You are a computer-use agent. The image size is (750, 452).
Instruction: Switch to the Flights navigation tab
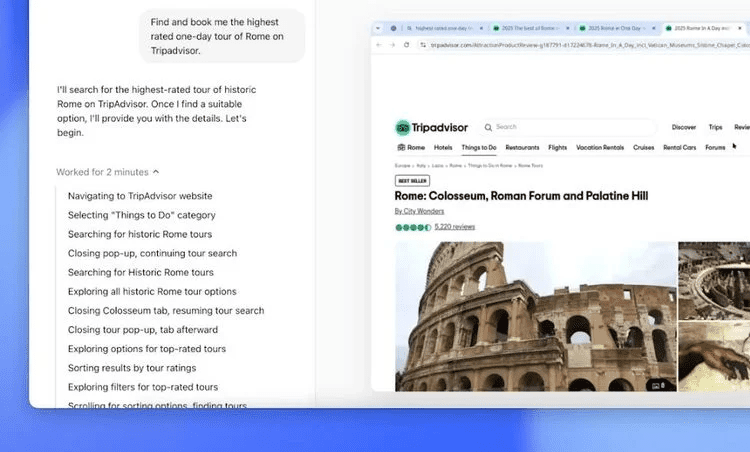pyautogui.click(x=558, y=148)
